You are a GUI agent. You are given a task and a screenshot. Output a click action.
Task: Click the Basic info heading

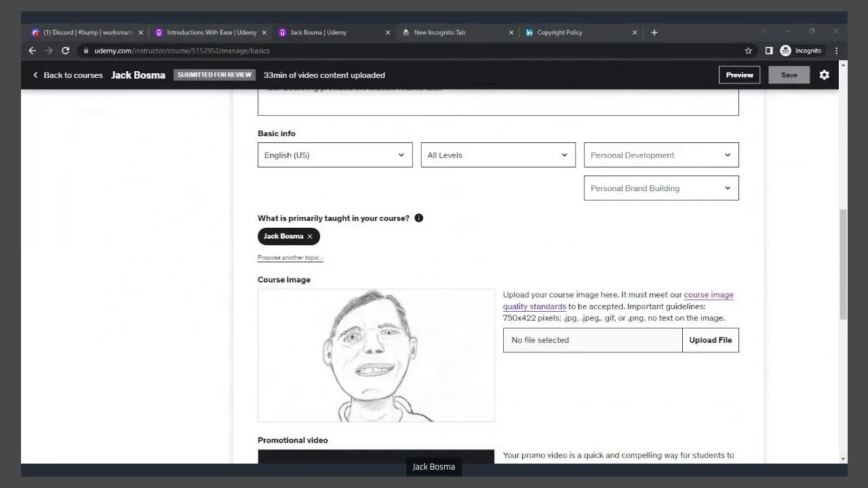277,134
